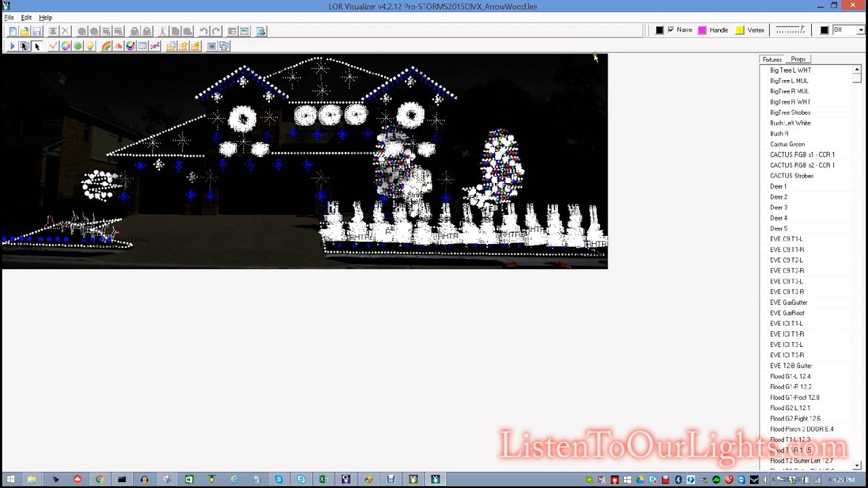The width and height of the screenshot is (868, 488).
Task: Click the fixtures list scroll-up arrow
Action: pyautogui.click(x=857, y=70)
